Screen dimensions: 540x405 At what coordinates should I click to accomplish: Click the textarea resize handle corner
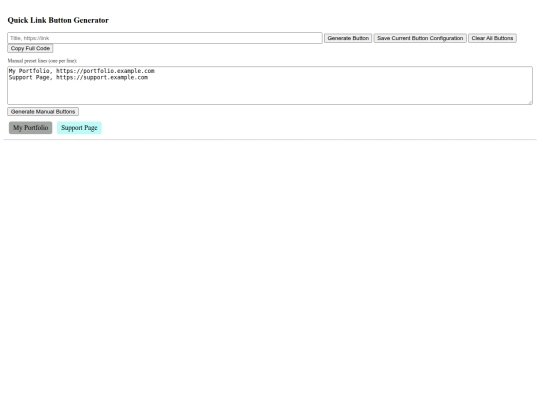tap(530, 102)
